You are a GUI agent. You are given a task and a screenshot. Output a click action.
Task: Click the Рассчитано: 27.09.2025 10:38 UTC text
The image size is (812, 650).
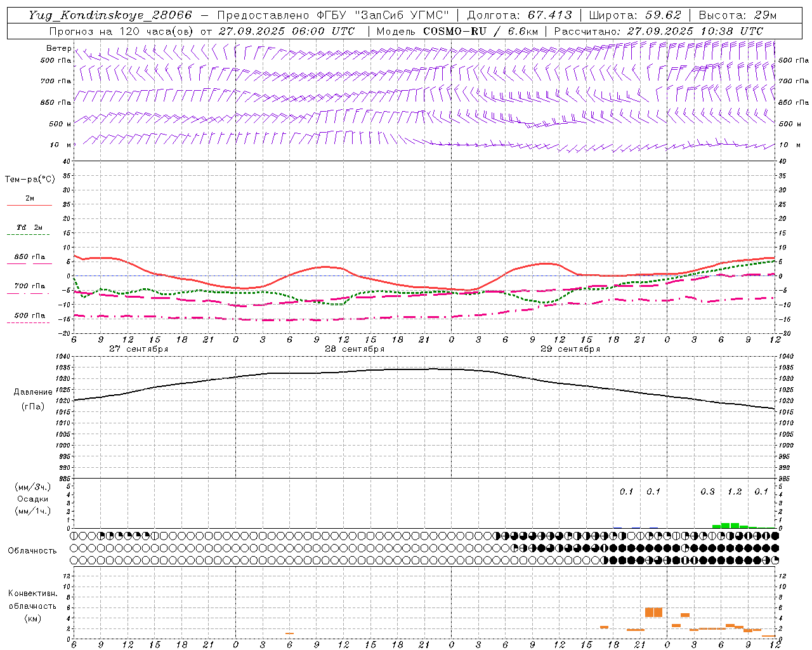tap(658, 31)
